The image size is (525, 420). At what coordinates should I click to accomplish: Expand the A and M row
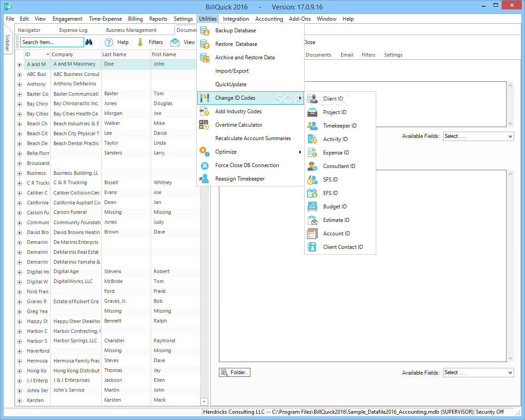[x=20, y=65]
